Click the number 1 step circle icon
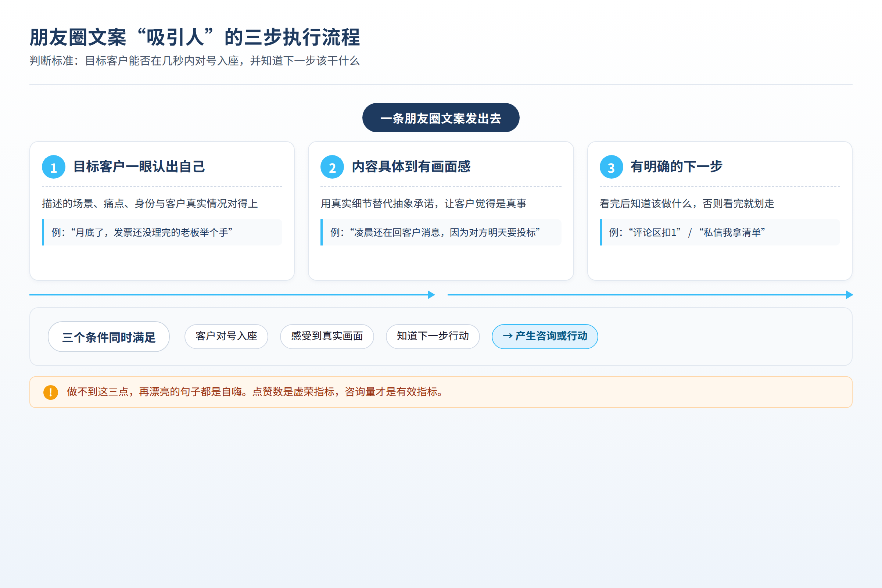Screen dimensions: 882x588 pos(54,167)
